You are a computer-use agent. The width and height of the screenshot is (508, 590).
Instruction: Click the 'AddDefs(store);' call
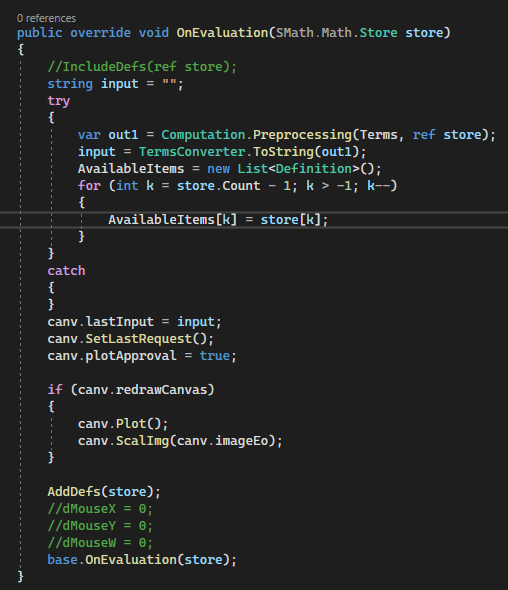(104, 492)
